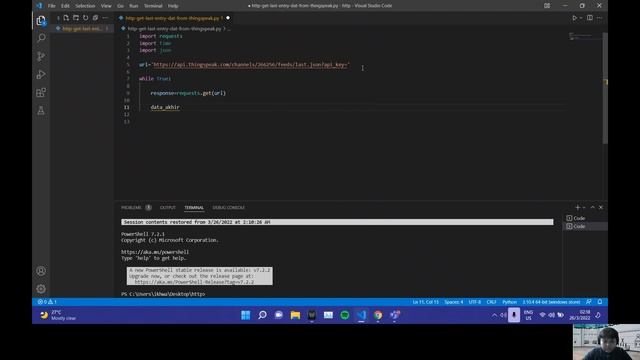Customize layout icon in title bar

tap(547, 6)
